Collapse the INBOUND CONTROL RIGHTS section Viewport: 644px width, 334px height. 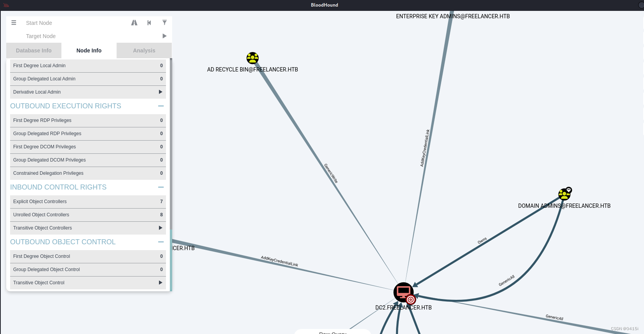coord(161,187)
